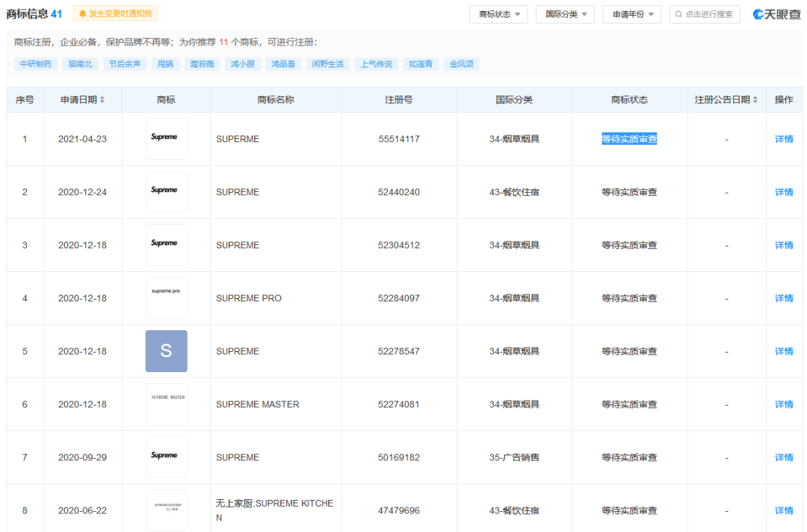
Task: Click the 猫南北 trademark tag
Action: pos(80,64)
